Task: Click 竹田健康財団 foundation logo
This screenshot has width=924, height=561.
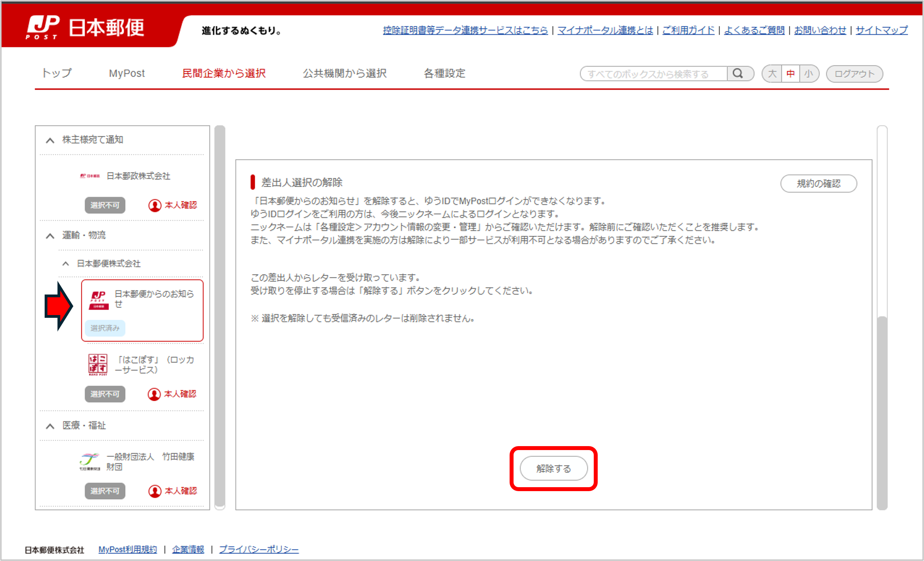Action: (x=90, y=462)
